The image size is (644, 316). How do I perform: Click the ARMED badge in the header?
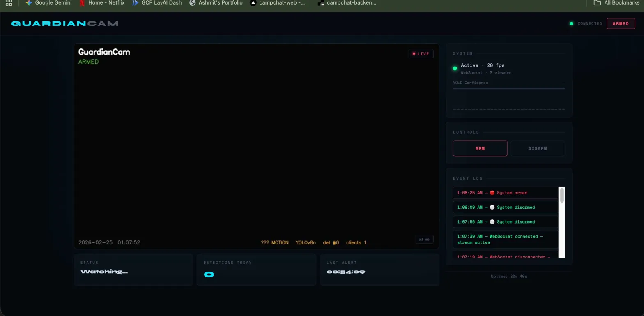pos(621,23)
